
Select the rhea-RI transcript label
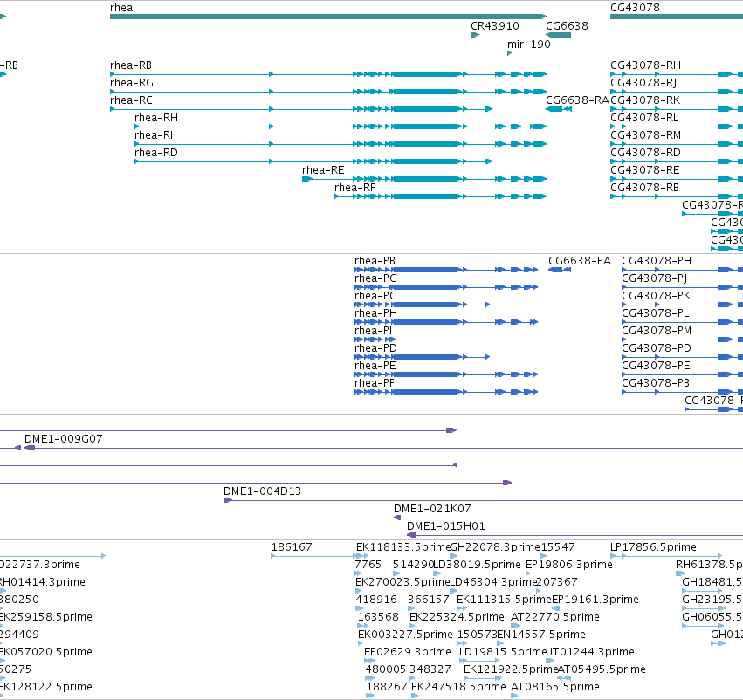tap(154, 135)
